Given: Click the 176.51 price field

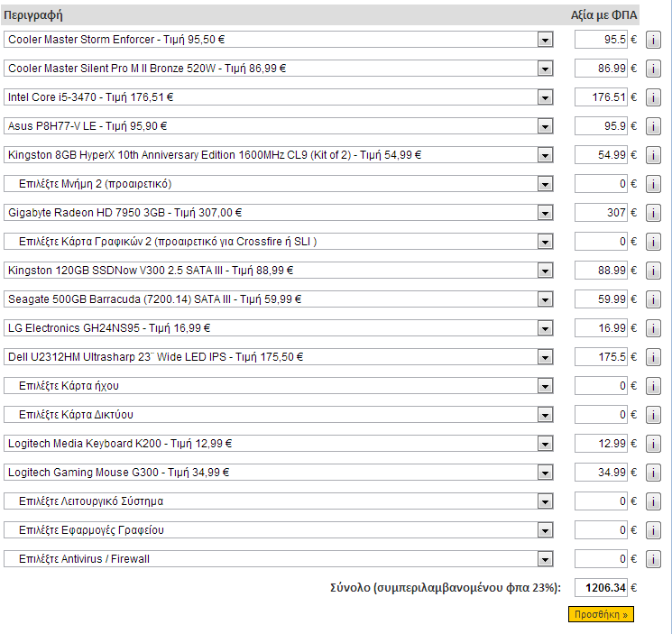Looking at the screenshot, I should click(601, 97).
